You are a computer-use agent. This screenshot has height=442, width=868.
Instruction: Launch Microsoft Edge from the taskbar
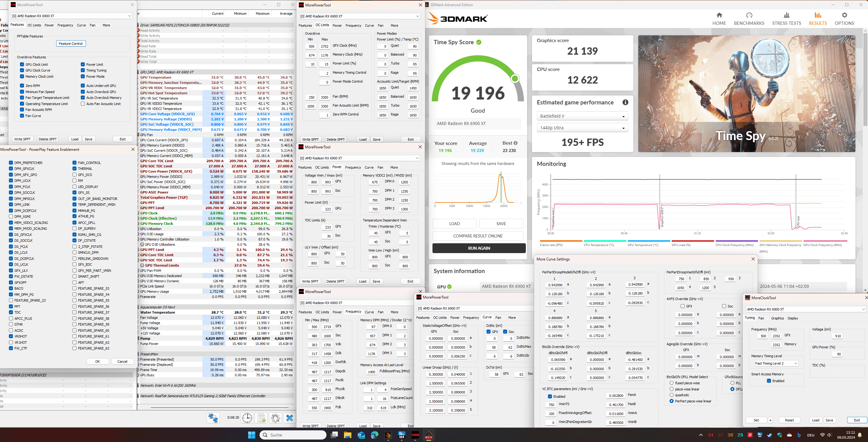[x=375, y=435]
